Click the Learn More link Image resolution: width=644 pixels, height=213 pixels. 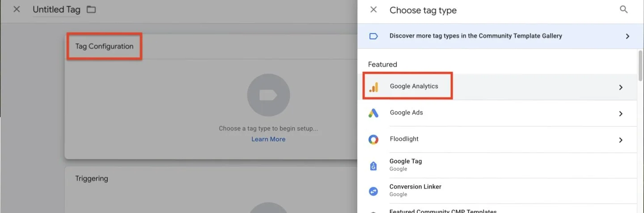coord(268,139)
